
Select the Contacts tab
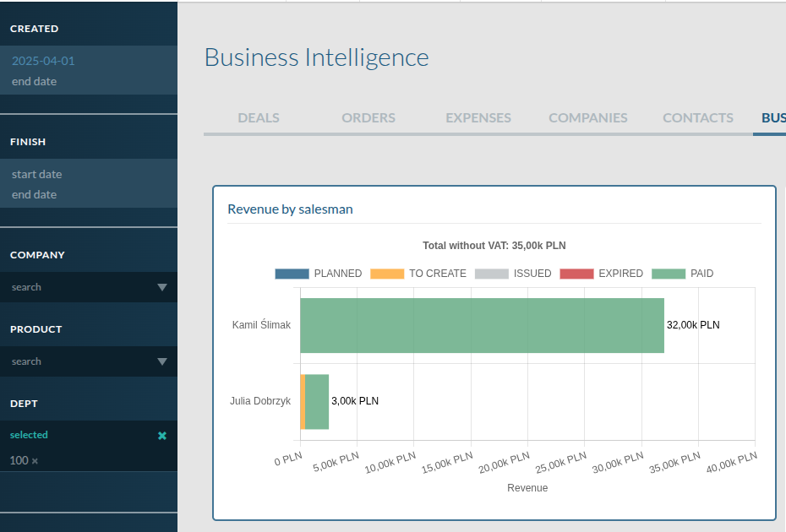[698, 118]
